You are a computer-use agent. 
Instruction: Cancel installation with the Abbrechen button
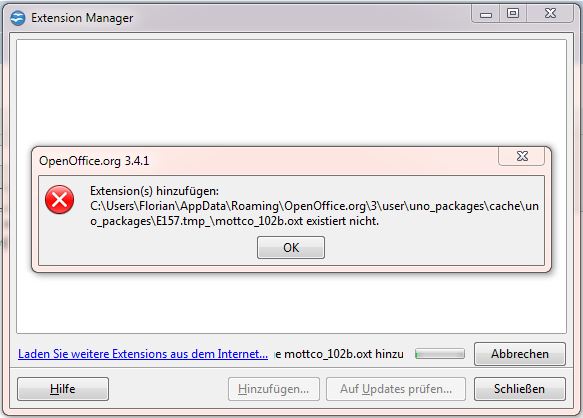click(520, 354)
